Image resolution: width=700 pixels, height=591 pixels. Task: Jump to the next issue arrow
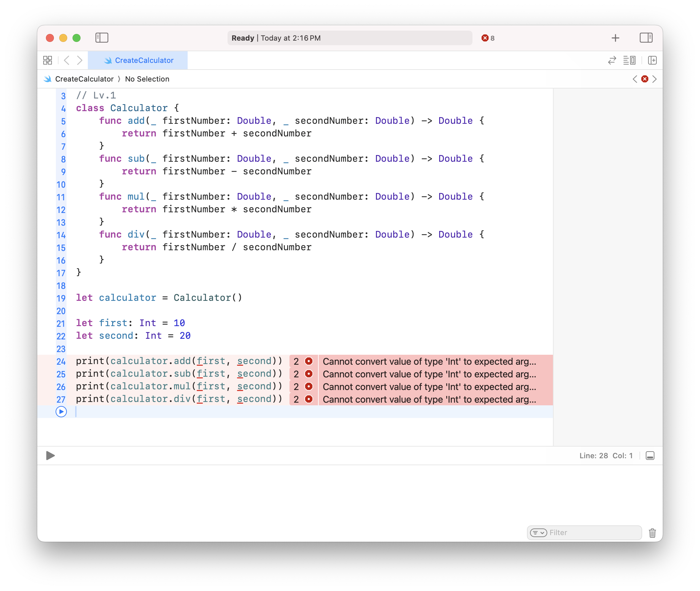[x=654, y=79]
